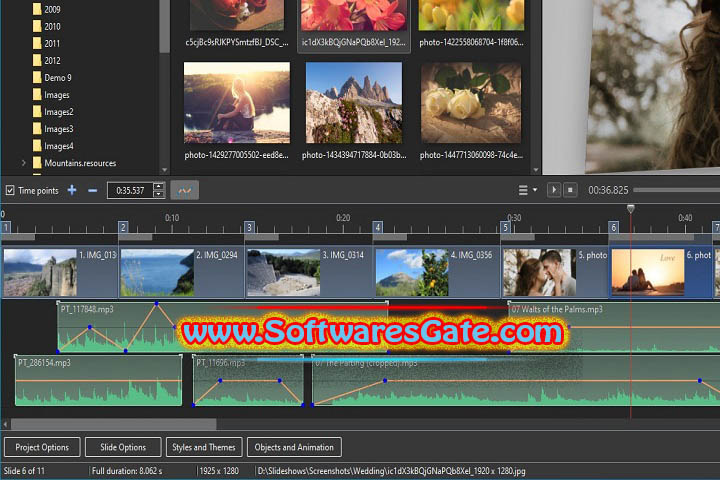Select the PT_11696.mp3 audio clip
The height and width of the screenshot is (480, 720).
click(x=248, y=380)
